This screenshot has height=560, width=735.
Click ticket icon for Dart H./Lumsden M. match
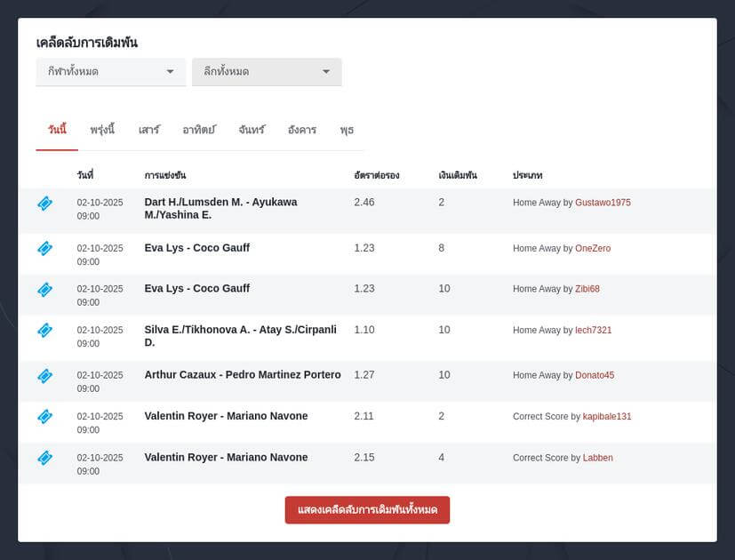44,204
